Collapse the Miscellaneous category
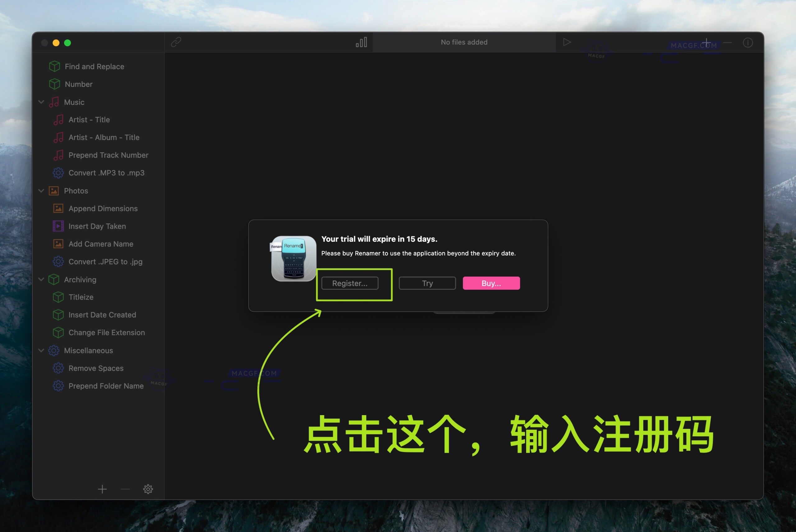 point(41,351)
